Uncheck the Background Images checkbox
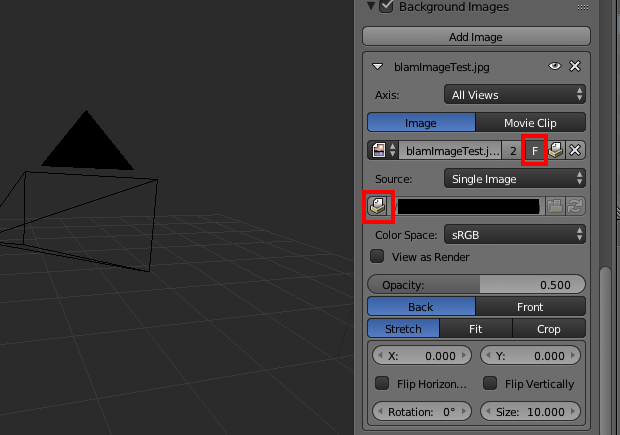620x435 pixels. coord(386,6)
